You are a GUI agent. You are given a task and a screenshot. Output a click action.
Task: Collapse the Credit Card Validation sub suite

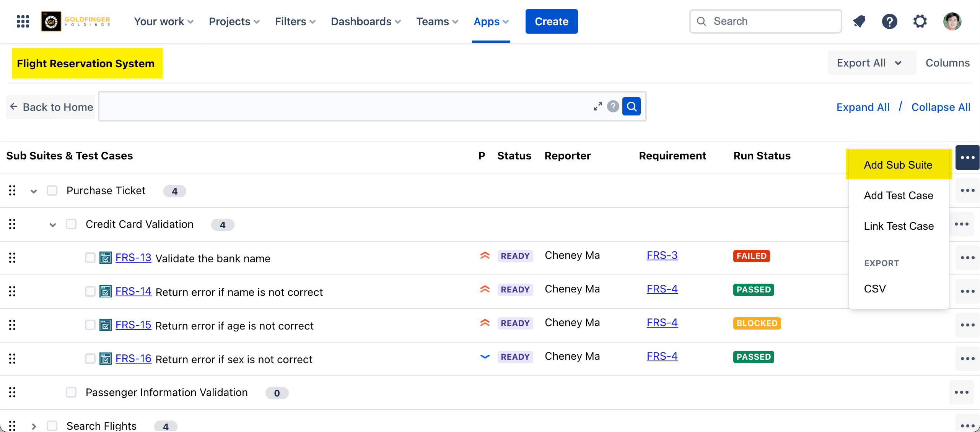point(53,225)
